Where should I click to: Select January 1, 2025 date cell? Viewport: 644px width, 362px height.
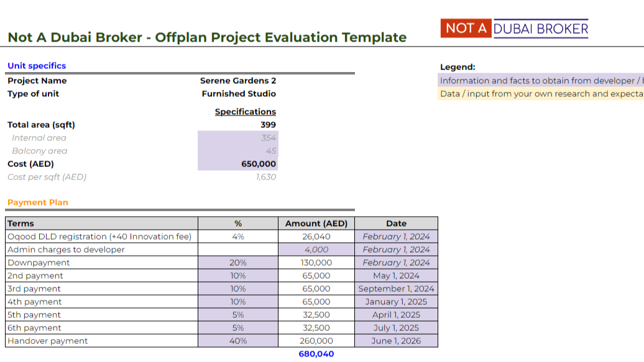397,302
